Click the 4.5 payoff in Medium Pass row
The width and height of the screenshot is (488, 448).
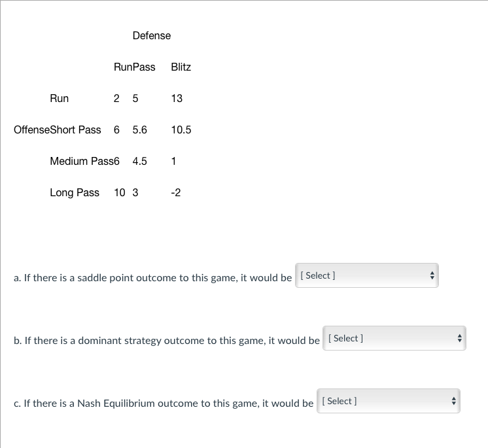point(139,161)
